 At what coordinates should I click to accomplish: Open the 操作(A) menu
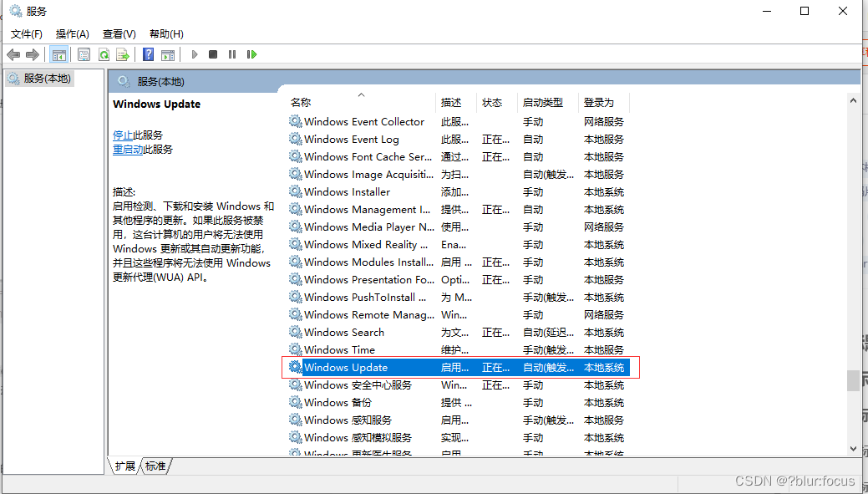point(73,33)
